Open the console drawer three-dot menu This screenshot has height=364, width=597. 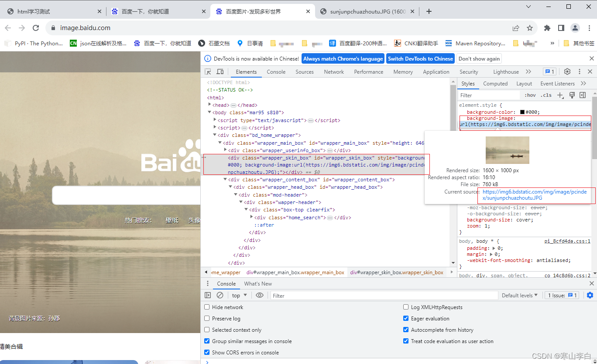(208, 283)
